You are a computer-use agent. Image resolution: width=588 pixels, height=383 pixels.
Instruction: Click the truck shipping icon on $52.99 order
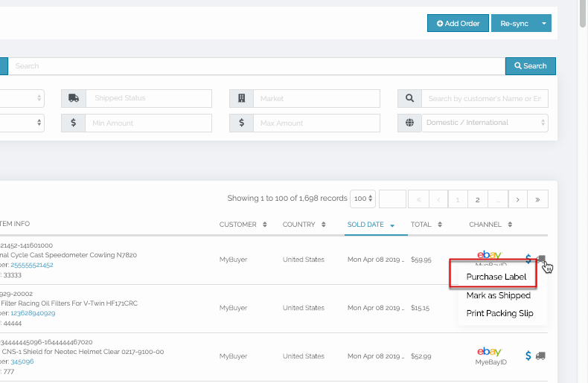540,355
